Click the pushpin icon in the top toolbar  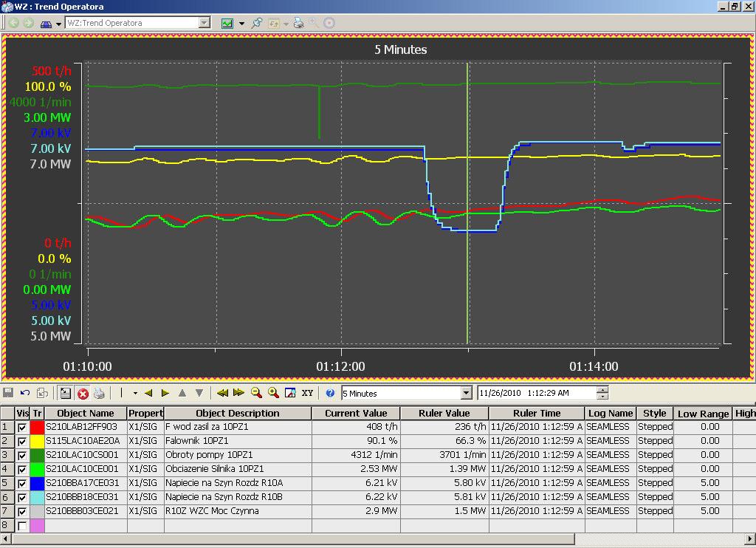click(x=257, y=23)
